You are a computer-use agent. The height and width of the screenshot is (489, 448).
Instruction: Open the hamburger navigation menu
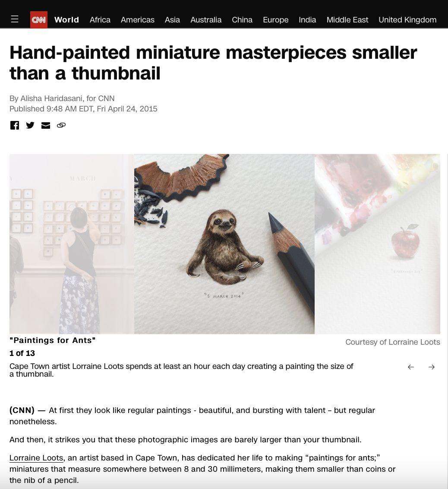(x=15, y=19)
